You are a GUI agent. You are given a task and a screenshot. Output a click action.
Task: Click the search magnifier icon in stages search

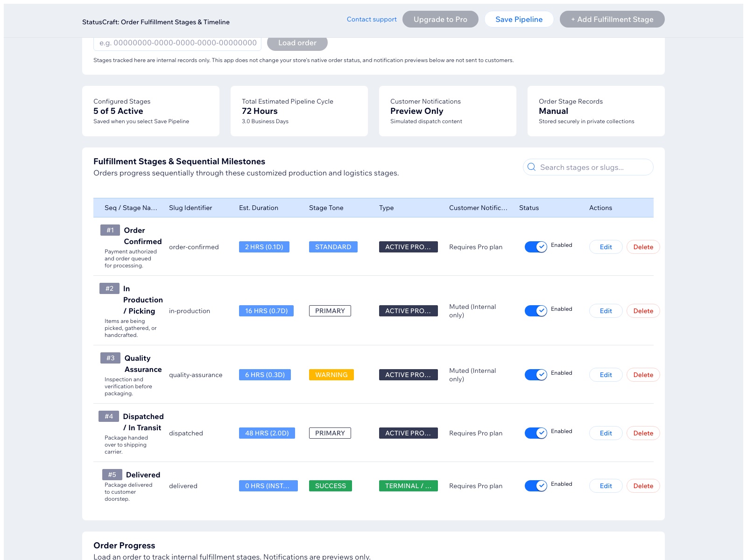[531, 167]
